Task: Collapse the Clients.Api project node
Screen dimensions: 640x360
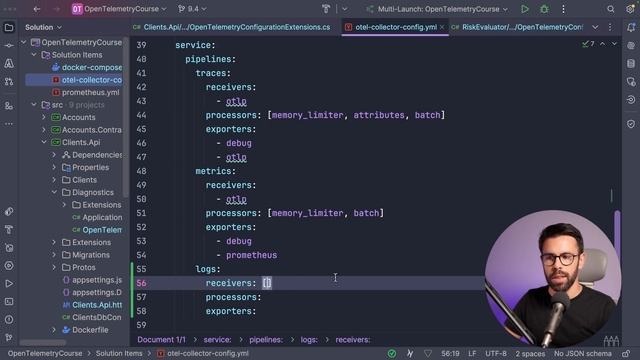Action: 44,142
